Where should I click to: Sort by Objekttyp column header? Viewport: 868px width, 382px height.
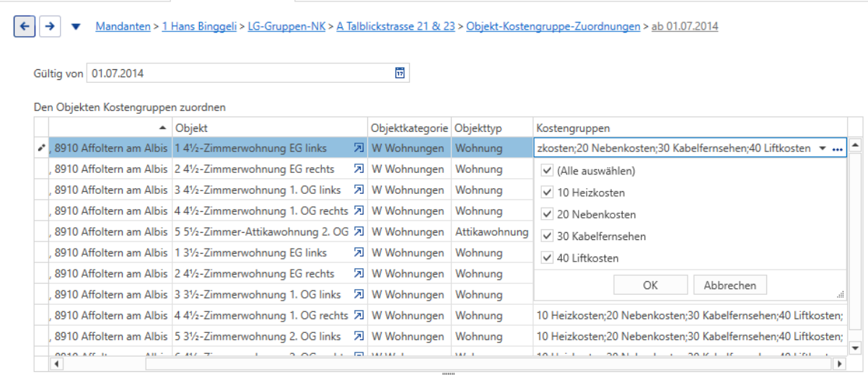493,128
